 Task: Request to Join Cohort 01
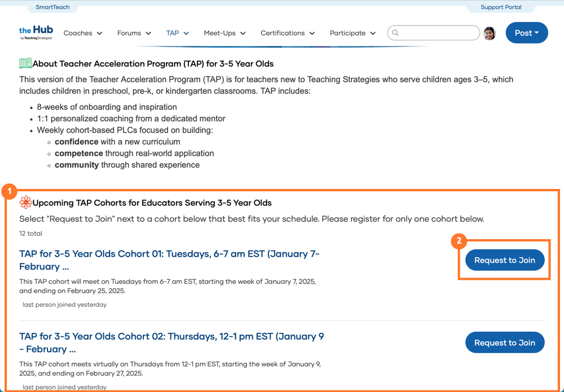click(504, 260)
